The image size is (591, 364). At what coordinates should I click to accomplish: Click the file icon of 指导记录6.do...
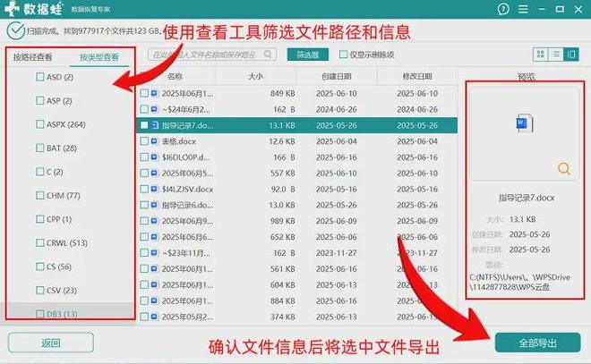pos(154,205)
